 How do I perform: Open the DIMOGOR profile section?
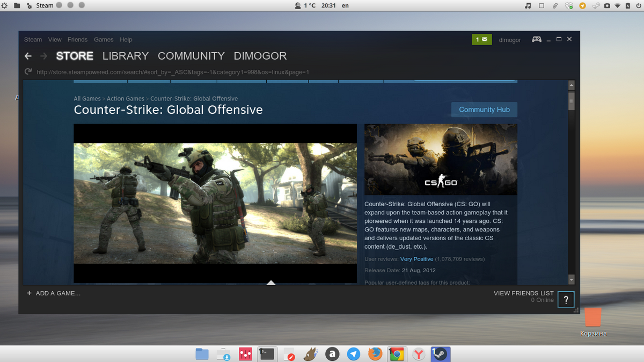tap(260, 56)
